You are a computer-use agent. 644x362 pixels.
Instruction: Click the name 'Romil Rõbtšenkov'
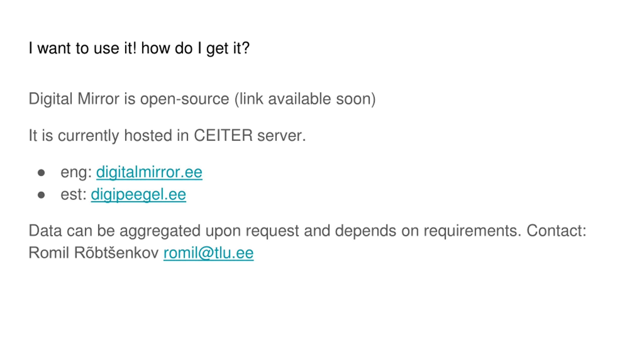point(94,253)
